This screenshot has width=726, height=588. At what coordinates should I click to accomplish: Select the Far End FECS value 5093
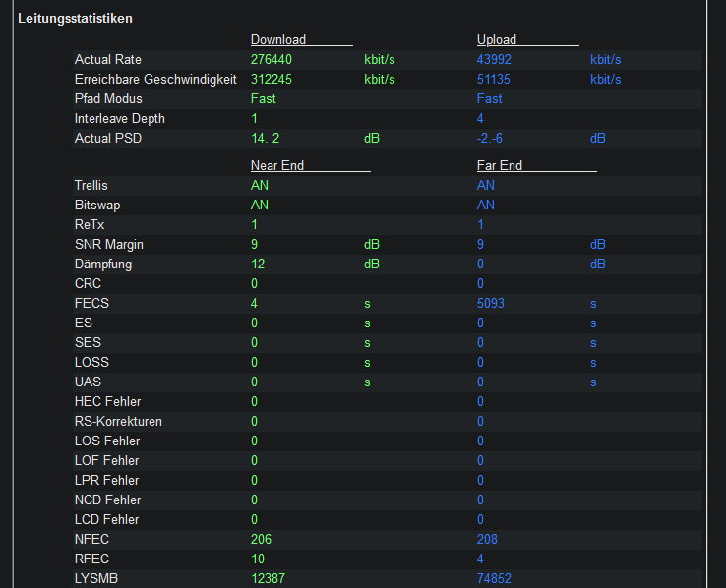click(491, 304)
